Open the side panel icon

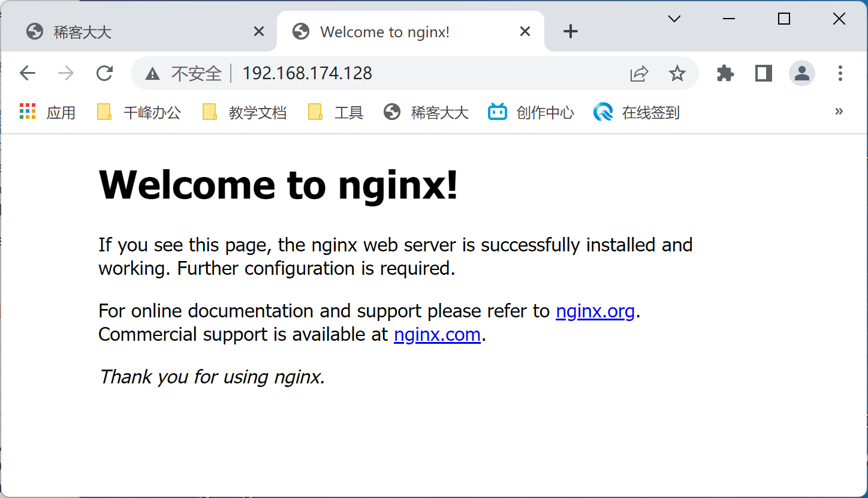point(762,73)
